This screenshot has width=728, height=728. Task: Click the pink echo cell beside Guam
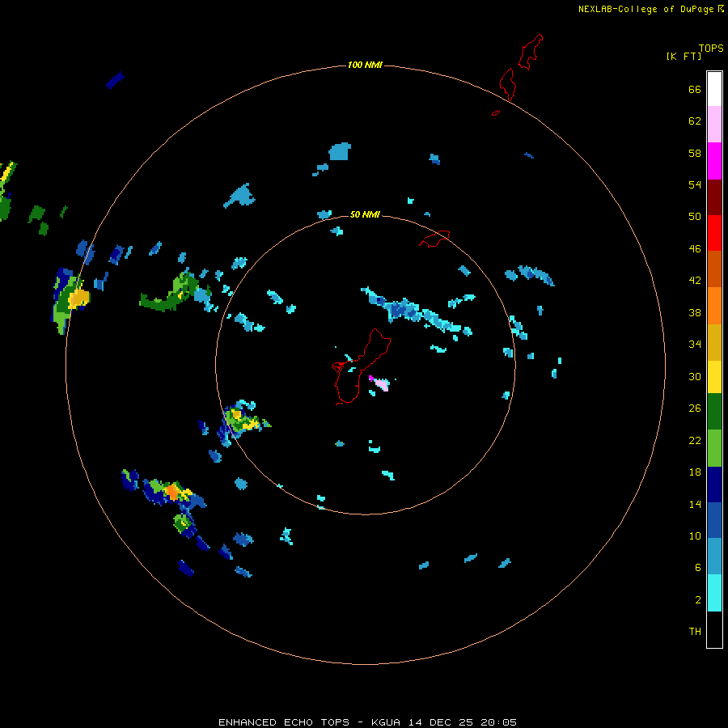[382, 385]
